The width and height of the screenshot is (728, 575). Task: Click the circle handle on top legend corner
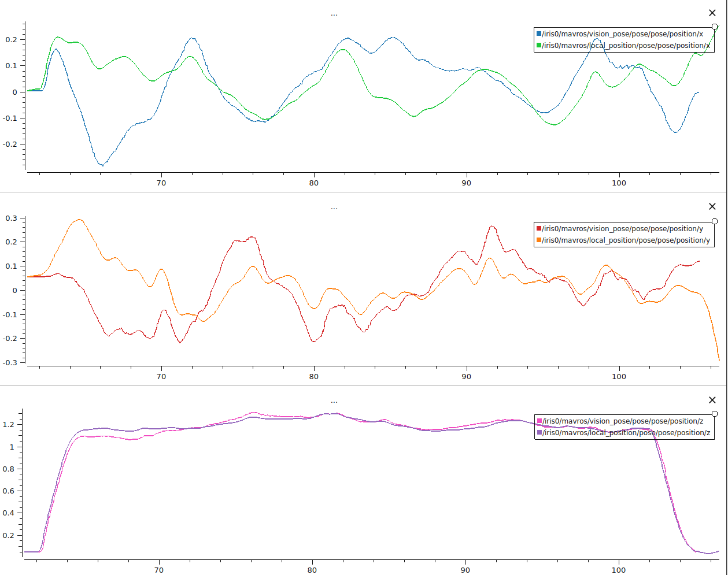(715, 27)
